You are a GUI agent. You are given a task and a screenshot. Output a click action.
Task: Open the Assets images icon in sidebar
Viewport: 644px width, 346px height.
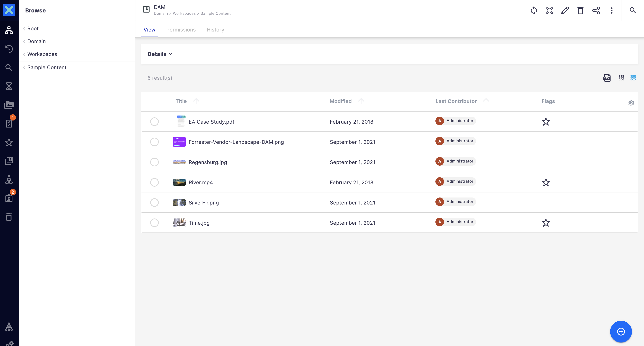(9, 105)
